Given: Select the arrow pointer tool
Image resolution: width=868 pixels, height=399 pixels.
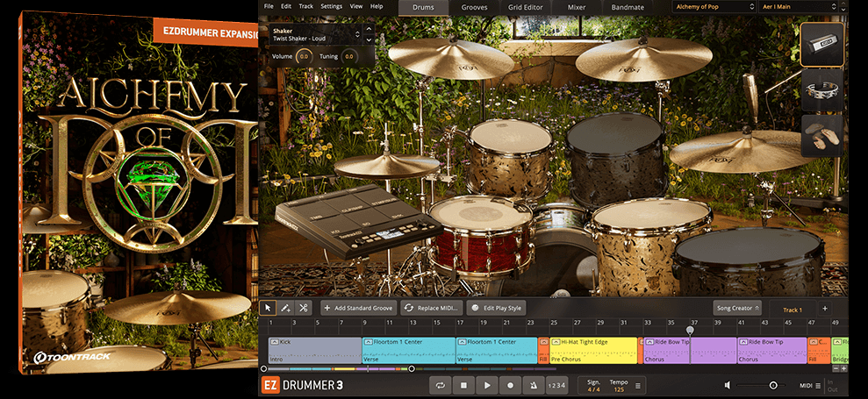Looking at the screenshot, I should click(x=268, y=308).
